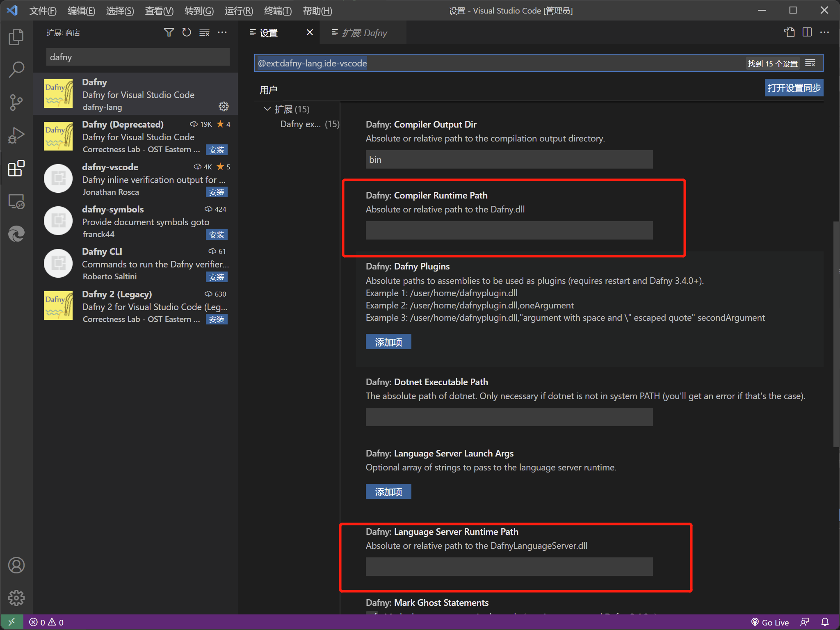Open the 运行(R) menu
Viewport: 840px width, 630px height.
[239, 11]
